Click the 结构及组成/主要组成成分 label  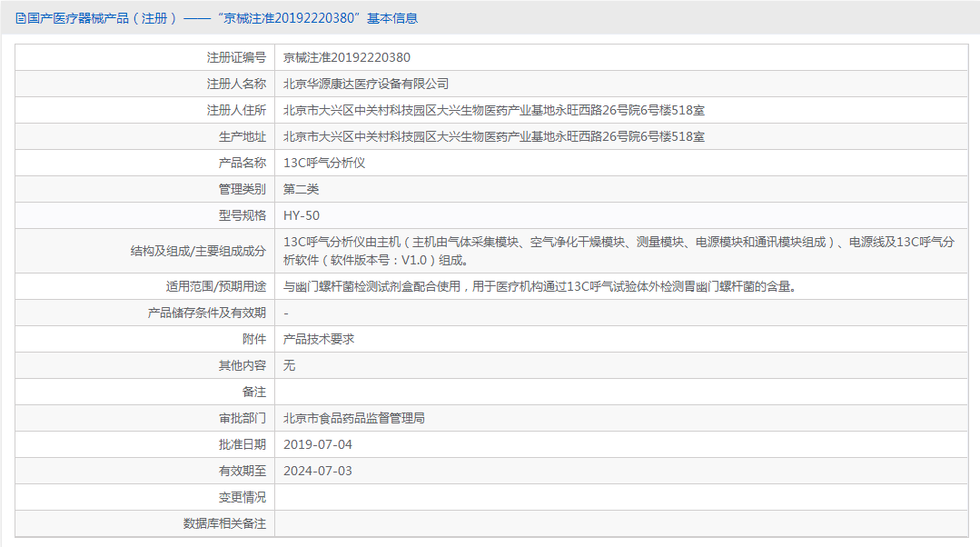pos(198,251)
